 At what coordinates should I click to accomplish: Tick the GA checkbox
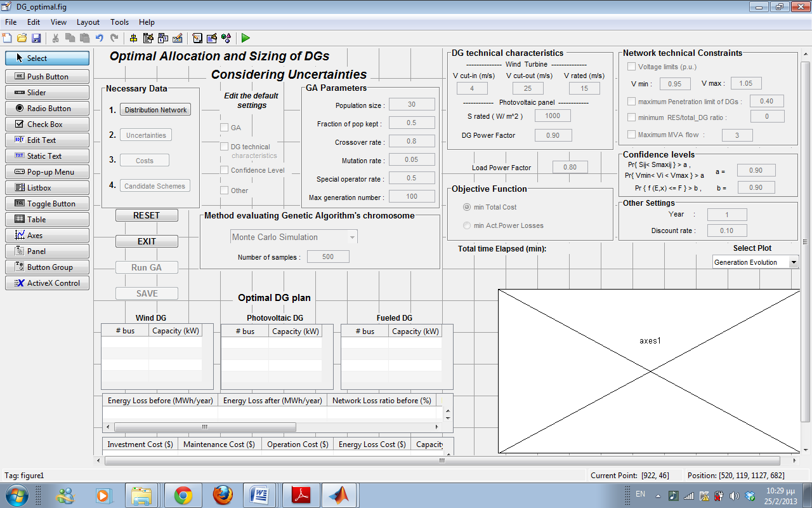click(x=224, y=128)
